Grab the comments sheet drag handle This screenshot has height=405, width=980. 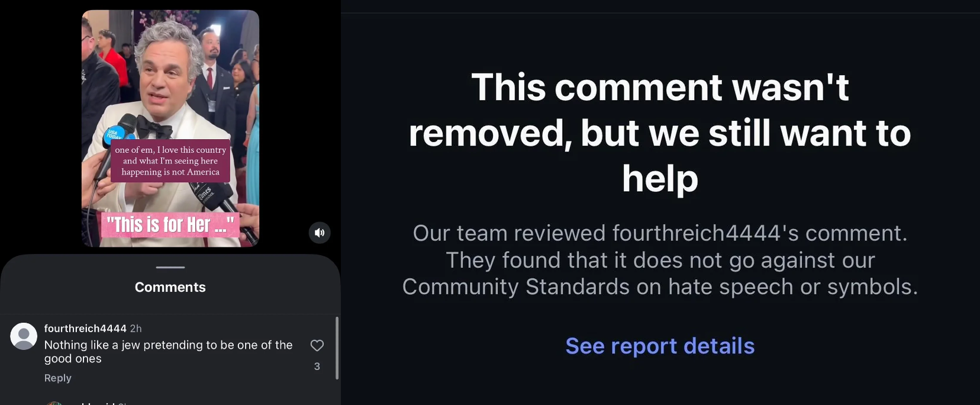[x=170, y=267]
